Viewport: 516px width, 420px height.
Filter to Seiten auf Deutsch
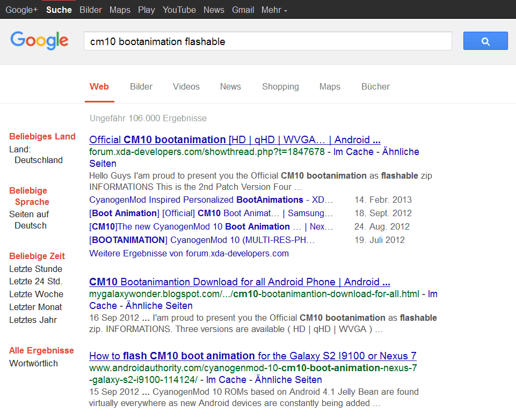coord(29,220)
